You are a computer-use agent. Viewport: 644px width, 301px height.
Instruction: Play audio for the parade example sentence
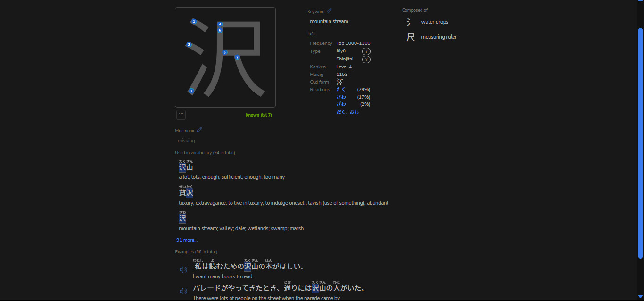(183, 291)
